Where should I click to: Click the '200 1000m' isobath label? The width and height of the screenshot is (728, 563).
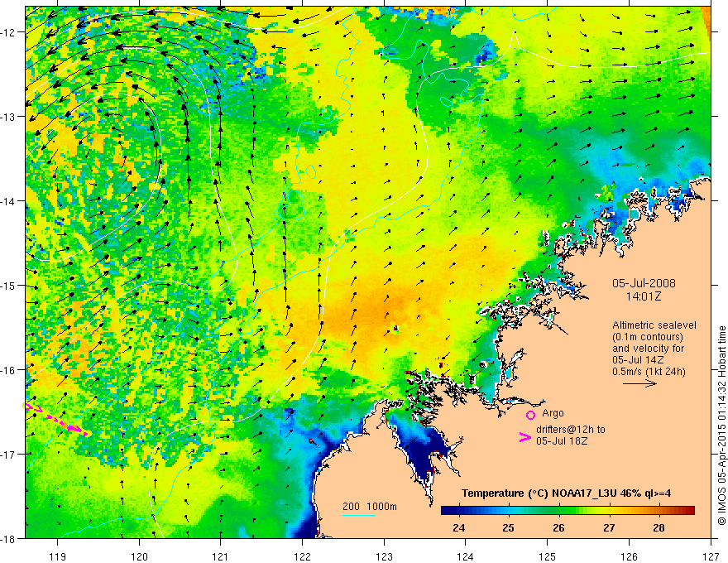(x=370, y=507)
